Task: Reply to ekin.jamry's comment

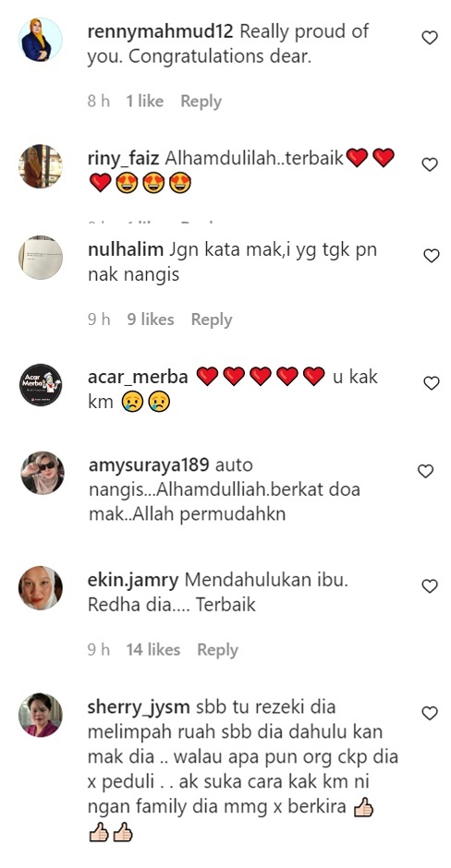Action: (217, 649)
